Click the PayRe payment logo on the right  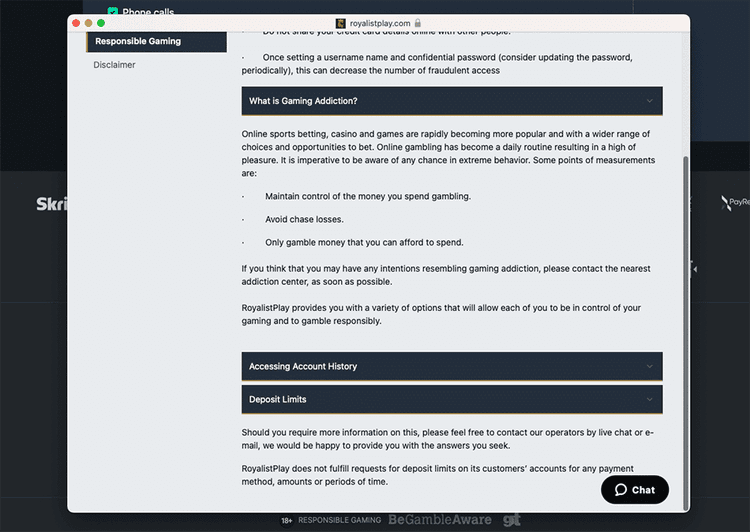(x=735, y=202)
